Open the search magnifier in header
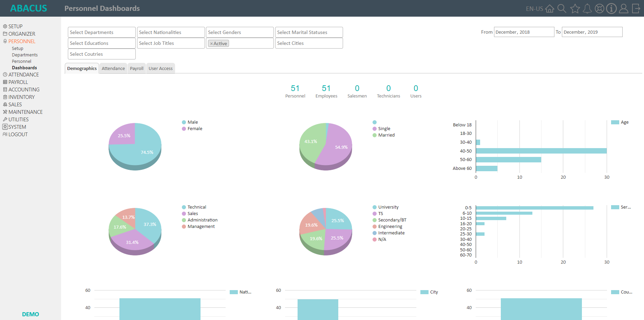The image size is (644, 320). 562,8
